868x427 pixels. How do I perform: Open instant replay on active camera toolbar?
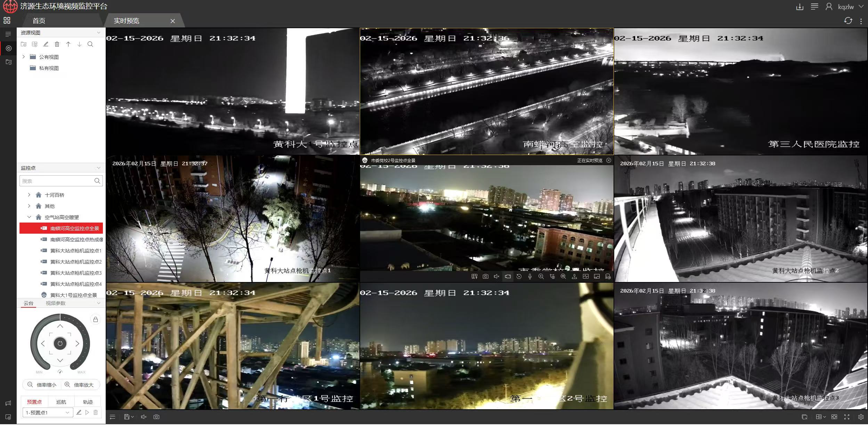coord(519,276)
